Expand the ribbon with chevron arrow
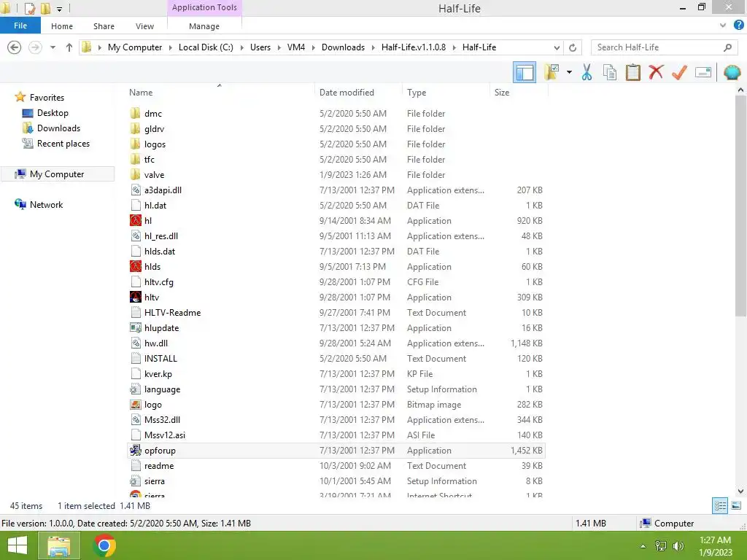This screenshot has height=560, width=747. pos(723,26)
